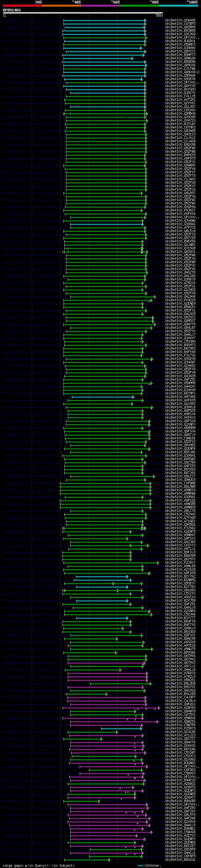201x868 pixels.
Task: Open hit UniRef100_B0YGH3
Action: coord(180,89)
